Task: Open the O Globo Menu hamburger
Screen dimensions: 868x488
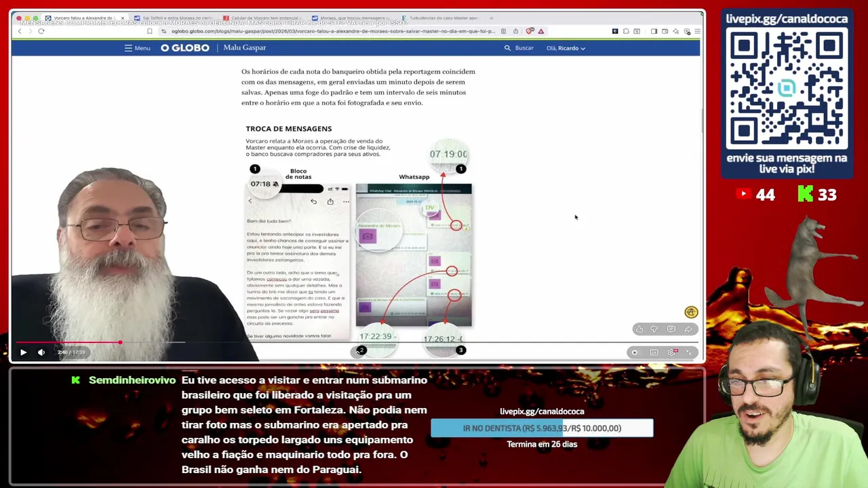Action: click(x=137, y=48)
